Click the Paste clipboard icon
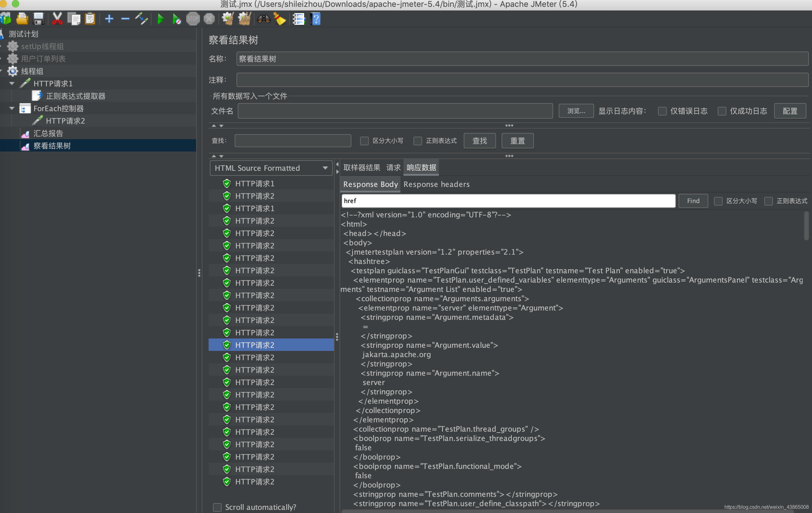Image resolution: width=812 pixels, height=513 pixels. coord(90,19)
